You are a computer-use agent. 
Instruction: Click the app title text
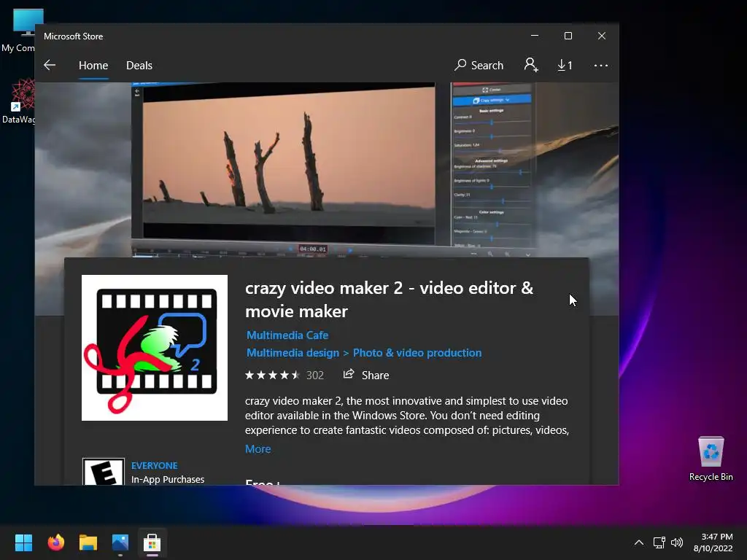[389, 300]
